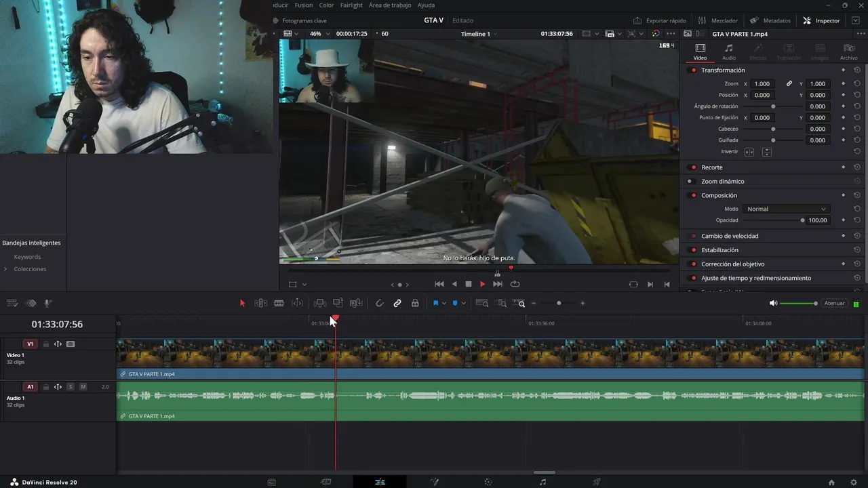Viewport: 868px width, 488px height.
Task: Open the Fusion menu
Action: click(304, 5)
